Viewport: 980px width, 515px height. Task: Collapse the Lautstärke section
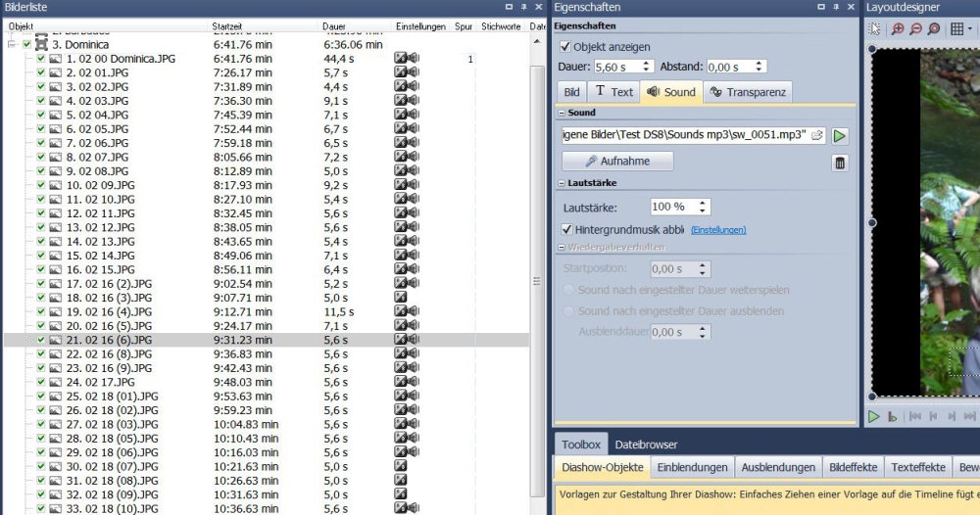click(x=561, y=183)
